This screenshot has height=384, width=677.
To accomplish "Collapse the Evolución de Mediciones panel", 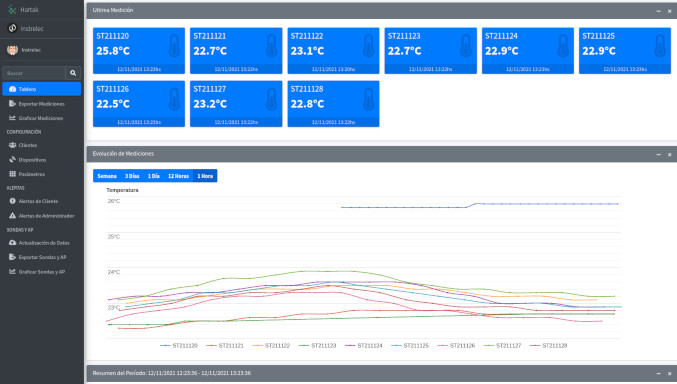I will (658, 154).
